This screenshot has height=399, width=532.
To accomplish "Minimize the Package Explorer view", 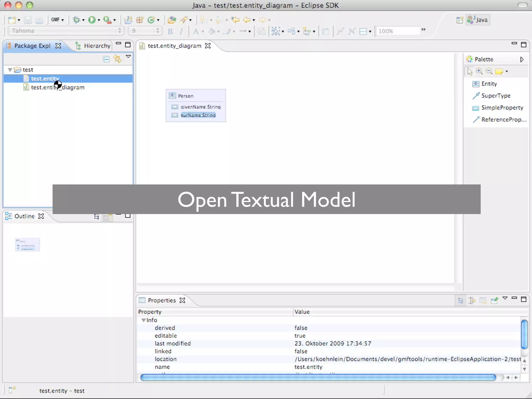I will 118,43.
